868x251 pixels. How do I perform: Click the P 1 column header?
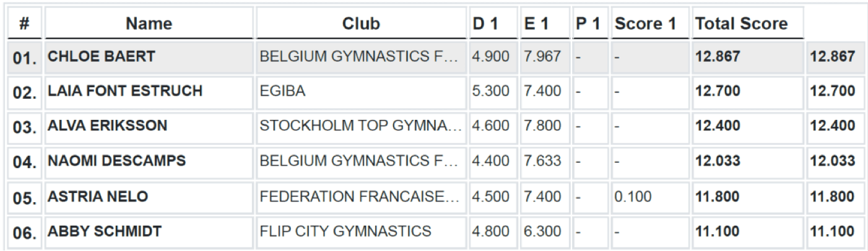(589, 24)
